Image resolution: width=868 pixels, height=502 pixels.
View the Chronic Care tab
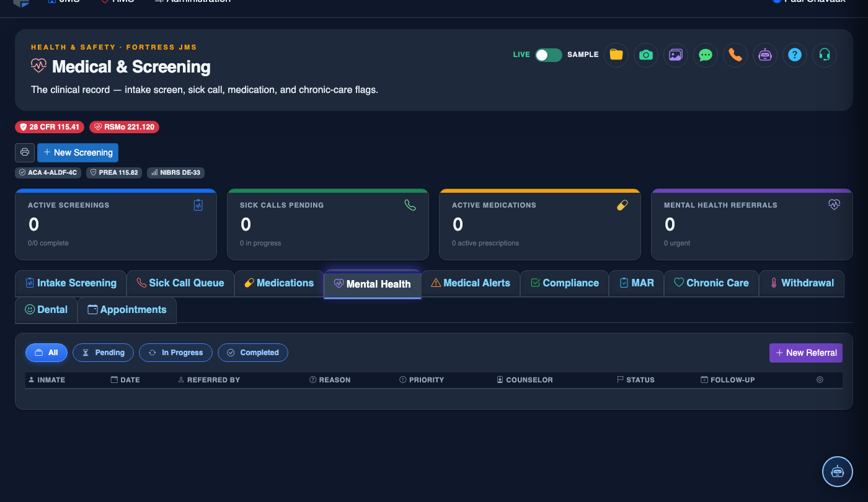tap(711, 283)
